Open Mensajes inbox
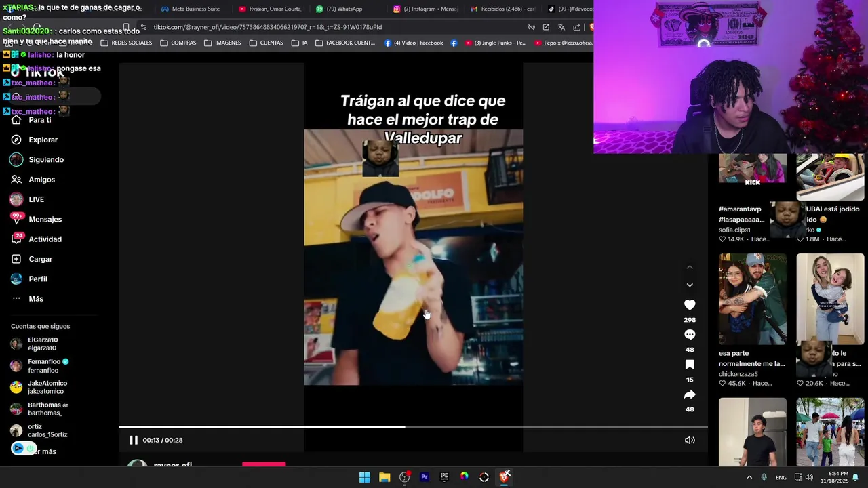The image size is (868, 488). [36, 220]
